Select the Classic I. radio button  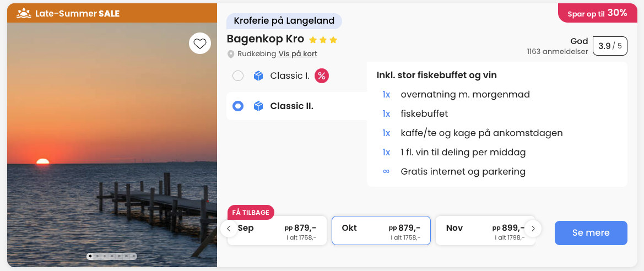point(238,76)
